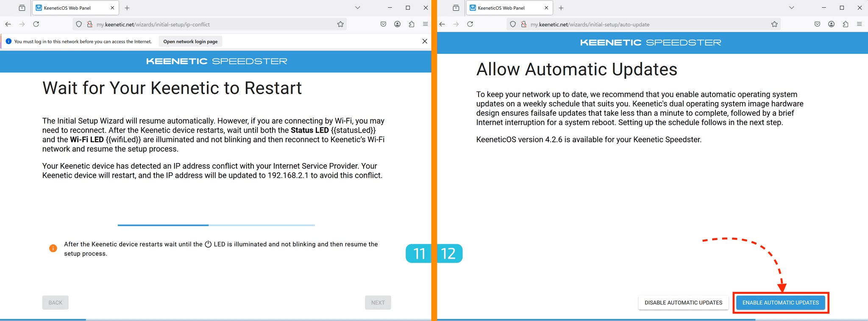Click the restart progress bar
Screen dimensions: 868x321
coord(216,225)
